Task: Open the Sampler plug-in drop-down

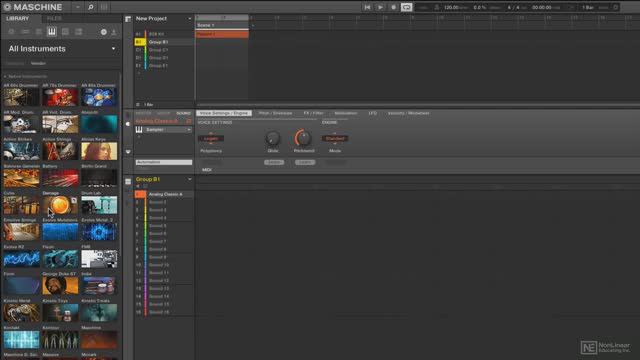Action: click(x=189, y=130)
